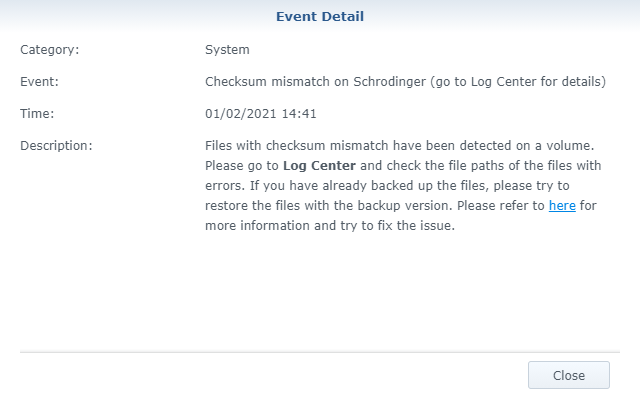Screen dimensions: 640x396
Task: Click the word Schrodinger in the event text
Action: click(389, 82)
